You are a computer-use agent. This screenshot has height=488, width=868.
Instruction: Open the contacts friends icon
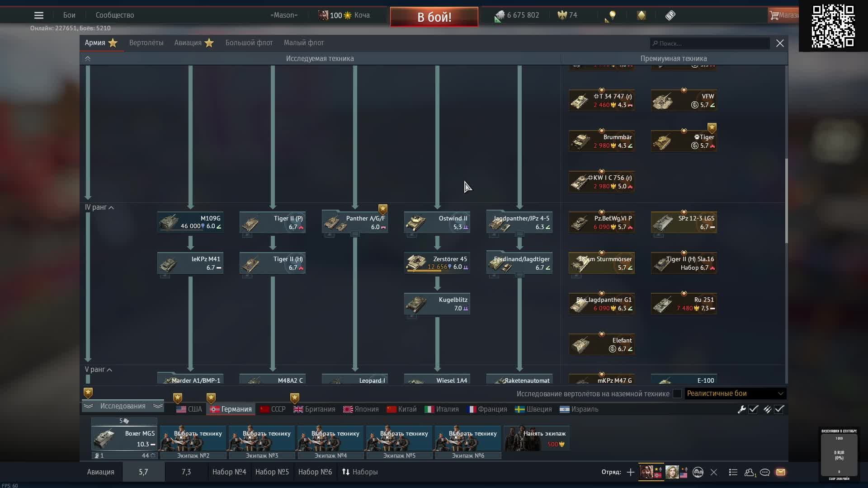click(750, 472)
